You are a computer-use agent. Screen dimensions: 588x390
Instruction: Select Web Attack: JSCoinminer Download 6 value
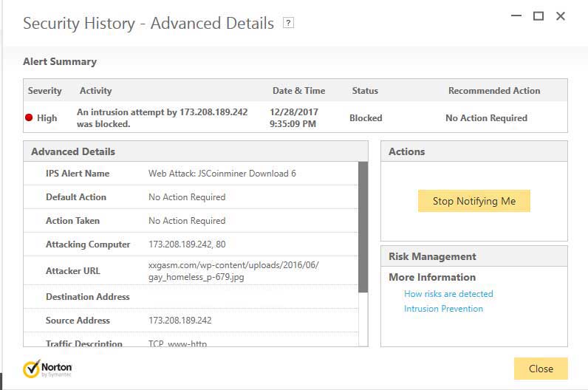(222, 174)
